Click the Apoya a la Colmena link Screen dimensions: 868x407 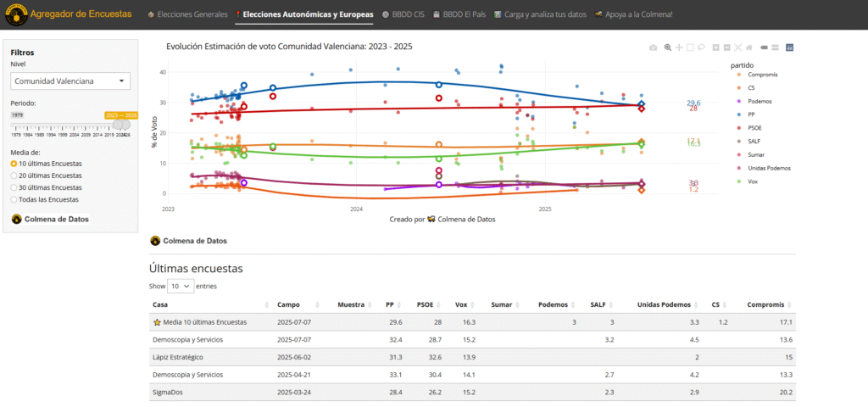pyautogui.click(x=634, y=14)
